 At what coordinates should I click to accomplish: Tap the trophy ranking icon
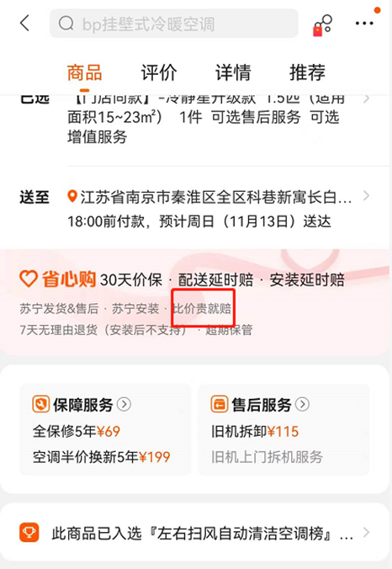29,532
